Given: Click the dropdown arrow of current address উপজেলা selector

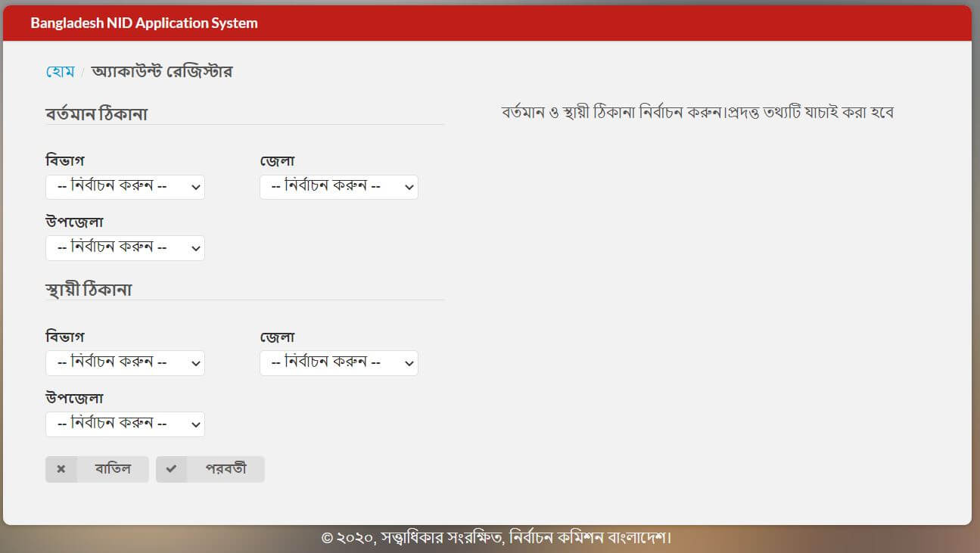Looking at the screenshot, I should [x=195, y=247].
